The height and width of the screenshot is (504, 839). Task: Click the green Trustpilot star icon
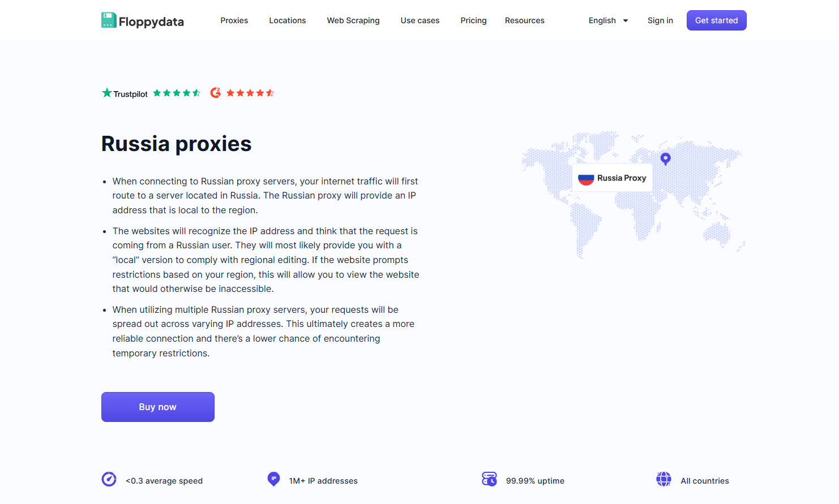click(107, 92)
